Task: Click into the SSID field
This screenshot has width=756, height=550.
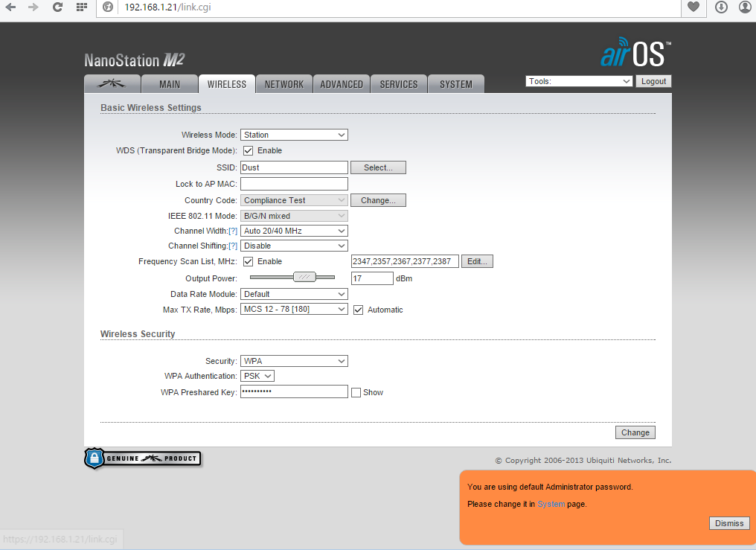Action: [294, 167]
